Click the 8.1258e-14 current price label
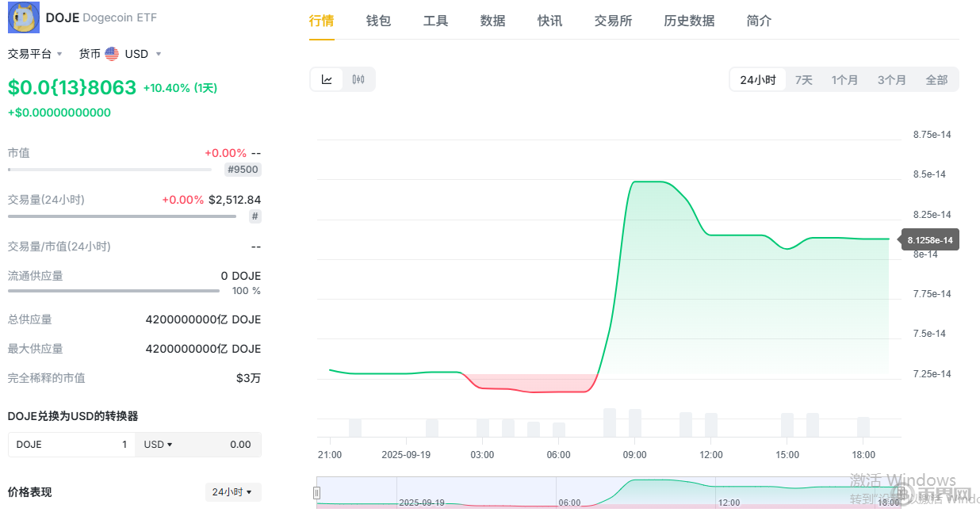The height and width of the screenshot is (516, 980). tap(929, 240)
